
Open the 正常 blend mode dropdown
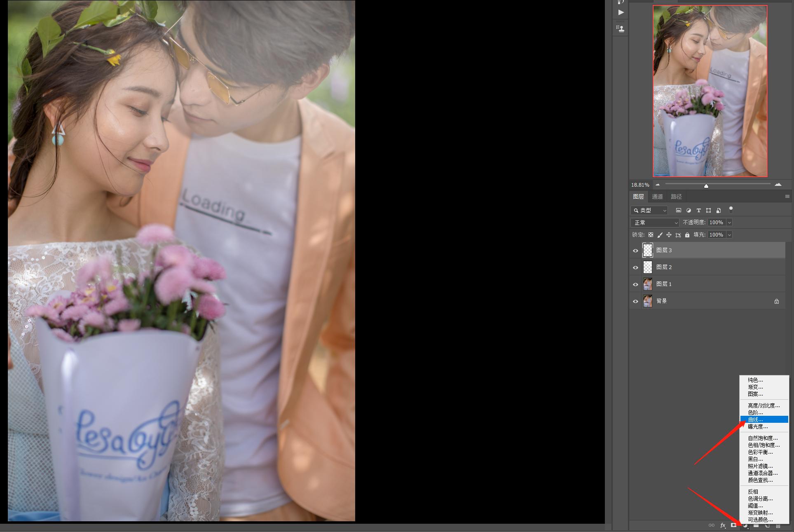[x=655, y=223]
